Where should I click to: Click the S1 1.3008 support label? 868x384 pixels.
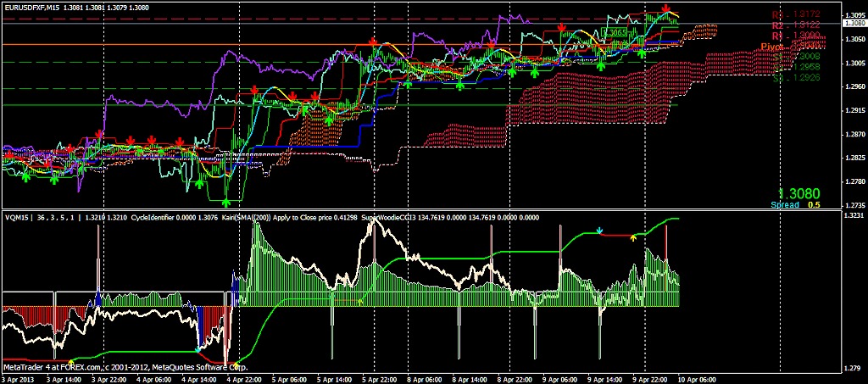pos(795,56)
